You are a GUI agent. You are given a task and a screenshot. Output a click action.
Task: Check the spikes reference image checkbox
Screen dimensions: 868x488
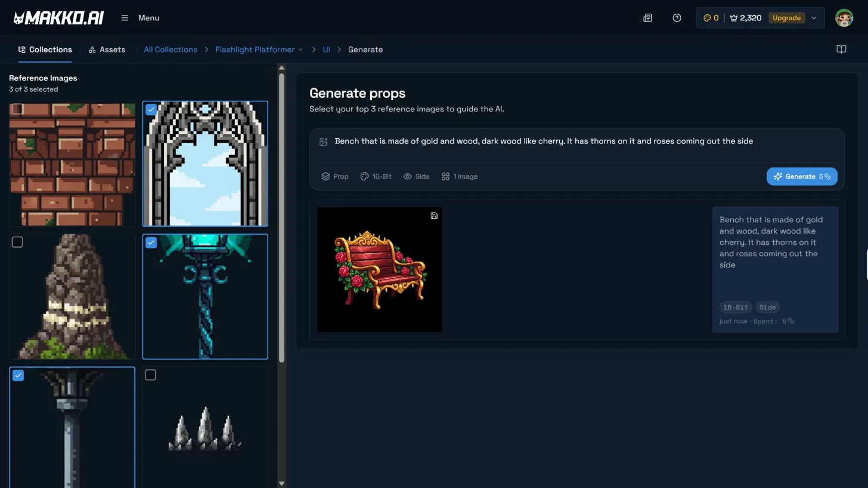pyautogui.click(x=151, y=375)
